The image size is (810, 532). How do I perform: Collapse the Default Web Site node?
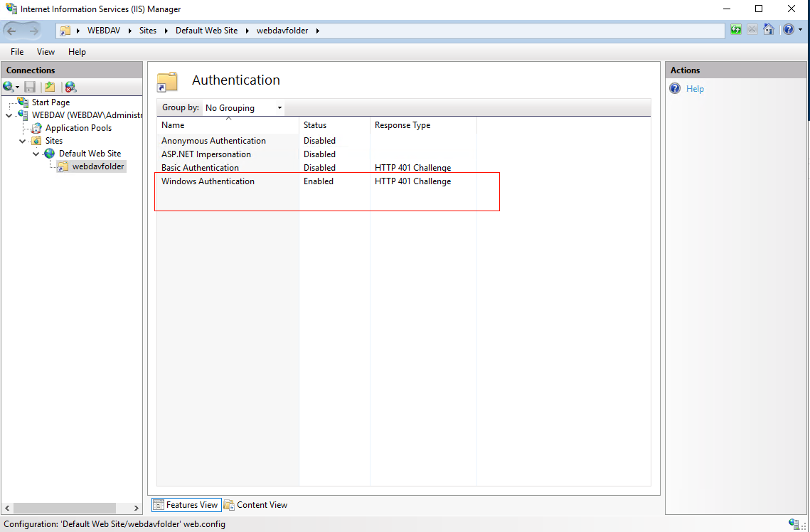coord(36,154)
